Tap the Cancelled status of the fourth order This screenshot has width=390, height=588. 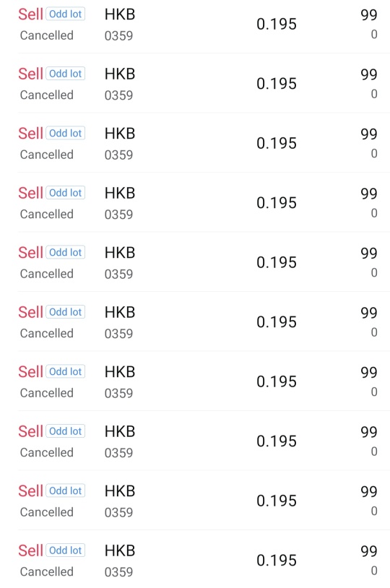pos(46,214)
